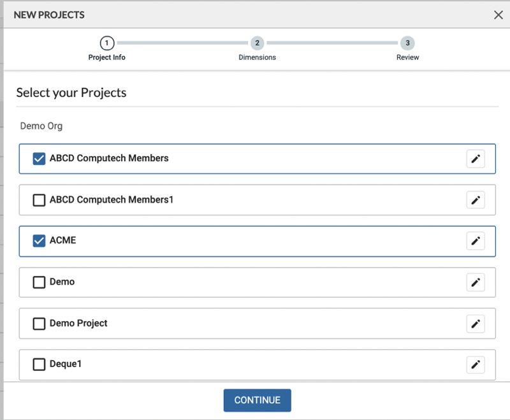Go to step 1 Project Info

106,43
